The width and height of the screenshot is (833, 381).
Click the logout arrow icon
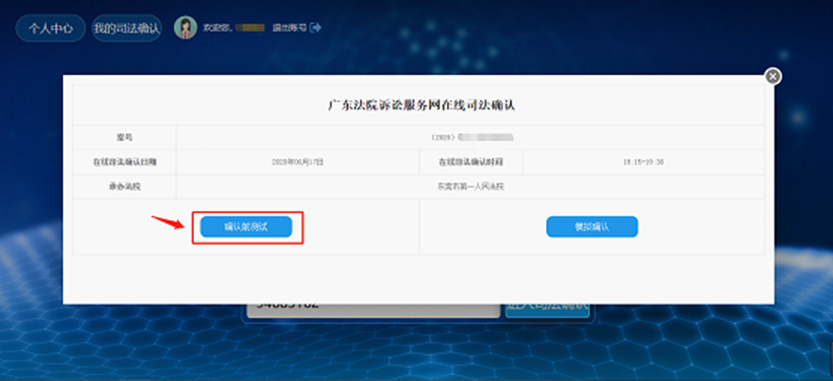point(316,27)
